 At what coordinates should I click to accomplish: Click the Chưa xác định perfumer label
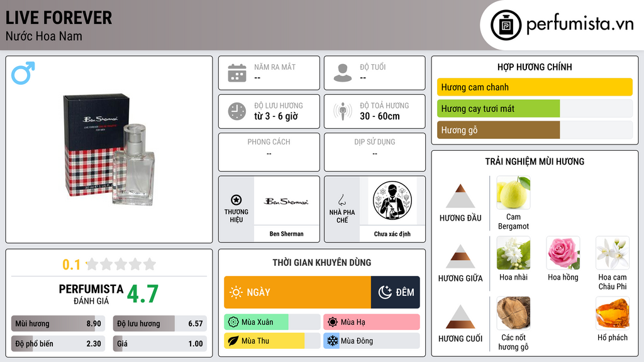click(392, 234)
